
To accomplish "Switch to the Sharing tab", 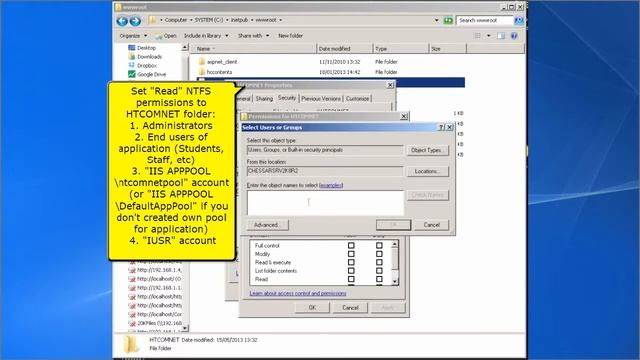I will tap(264, 99).
